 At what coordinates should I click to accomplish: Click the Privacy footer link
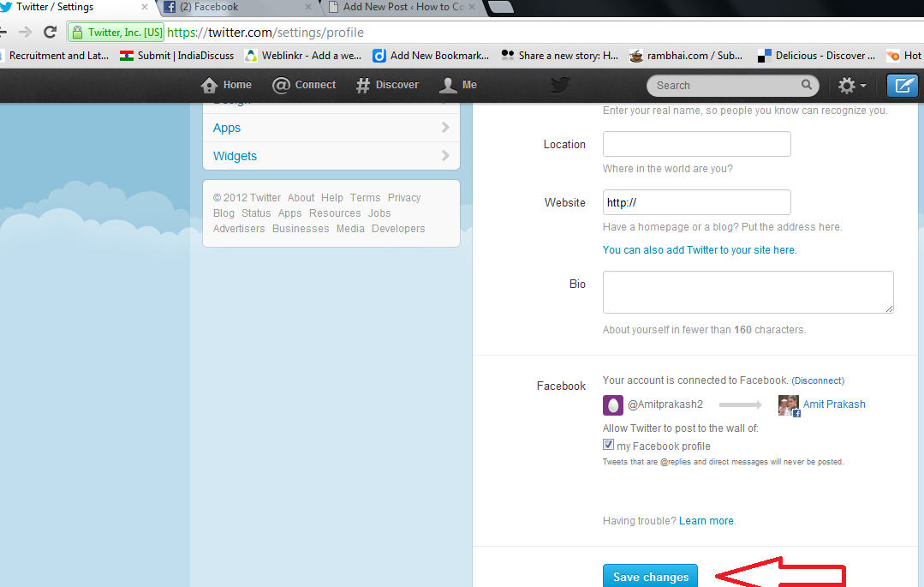click(403, 198)
